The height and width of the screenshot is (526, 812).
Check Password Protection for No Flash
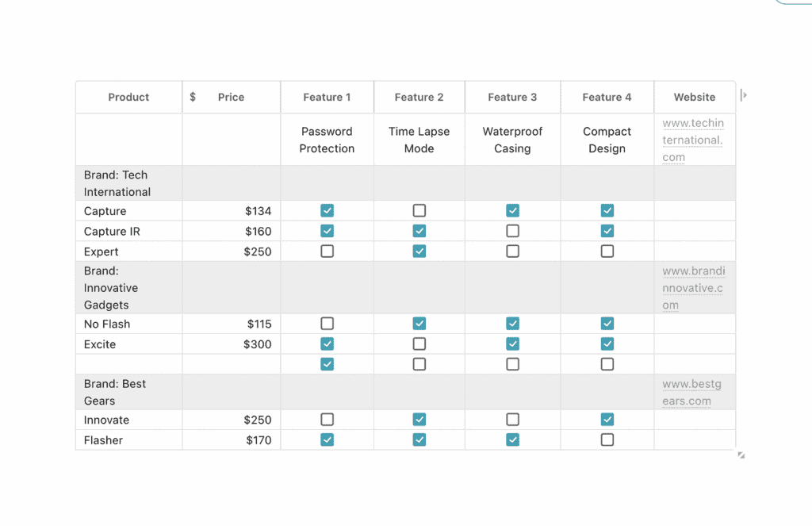coord(327,324)
